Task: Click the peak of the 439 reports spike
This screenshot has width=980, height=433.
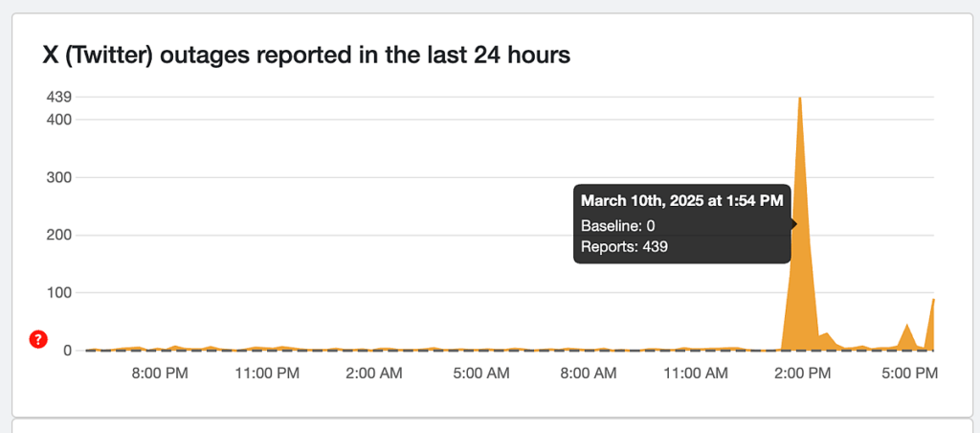Action: pyautogui.click(x=799, y=99)
